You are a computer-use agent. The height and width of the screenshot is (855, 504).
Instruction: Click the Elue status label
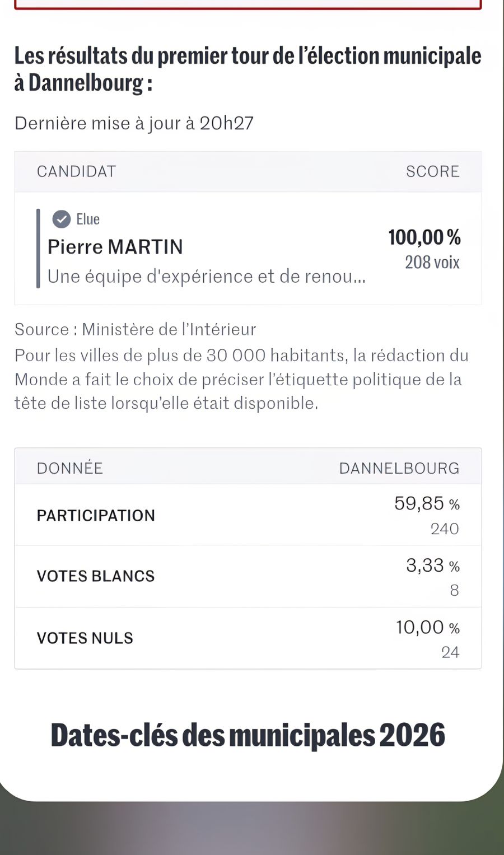click(88, 219)
